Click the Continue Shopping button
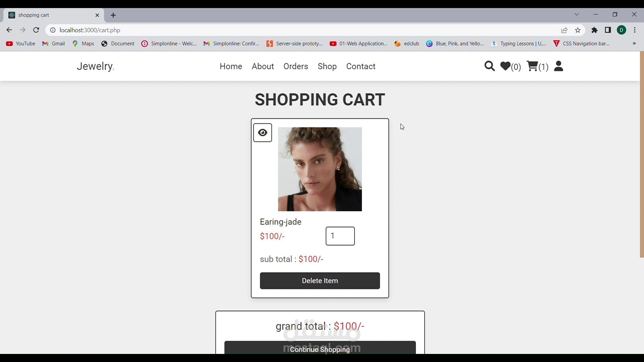This screenshot has height=362, width=644. [x=320, y=349]
